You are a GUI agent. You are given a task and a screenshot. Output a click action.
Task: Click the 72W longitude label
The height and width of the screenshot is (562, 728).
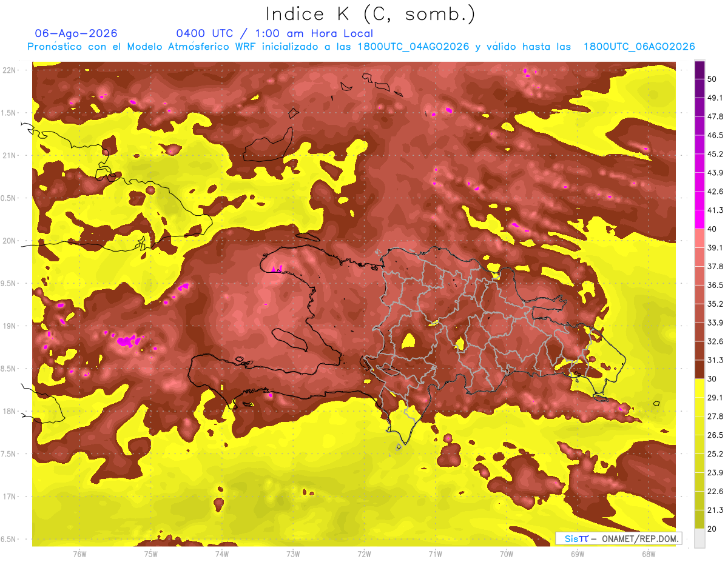(x=364, y=553)
